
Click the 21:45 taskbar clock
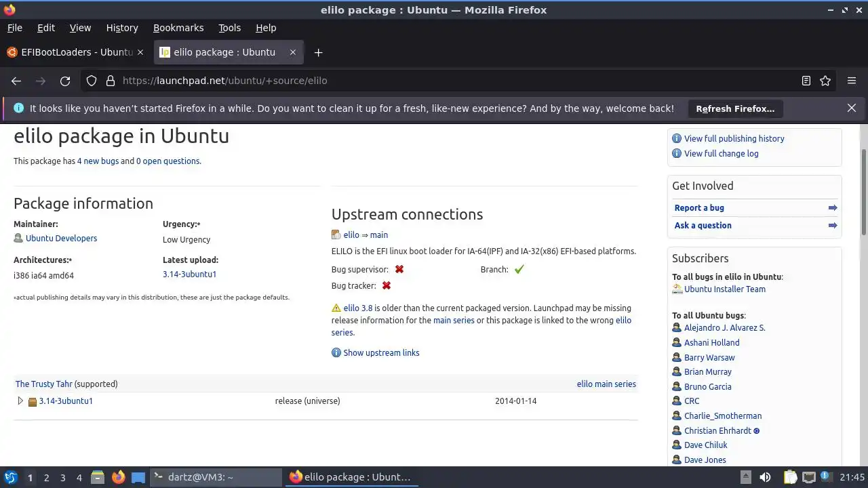pos(852,477)
